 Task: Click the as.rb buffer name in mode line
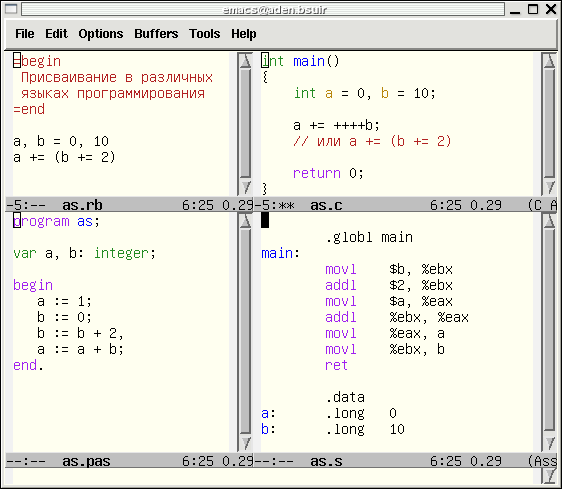tap(82, 205)
